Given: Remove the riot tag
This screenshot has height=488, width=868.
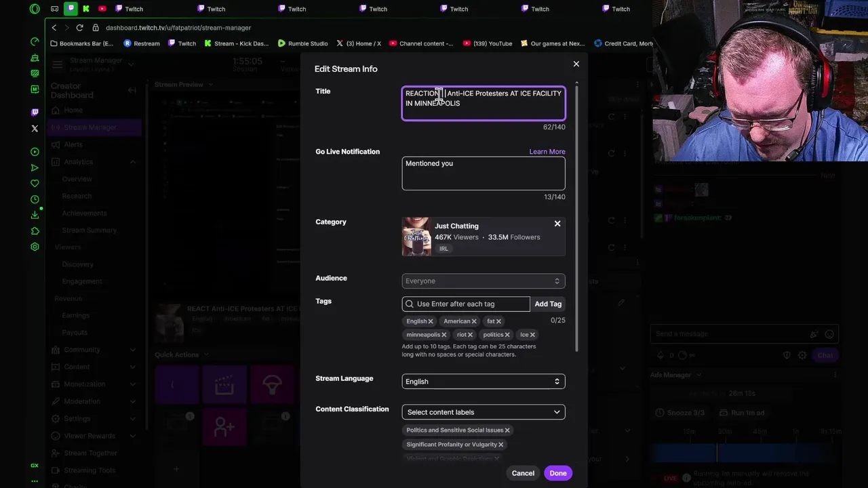Looking at the screenshot, I should (469, 335).
